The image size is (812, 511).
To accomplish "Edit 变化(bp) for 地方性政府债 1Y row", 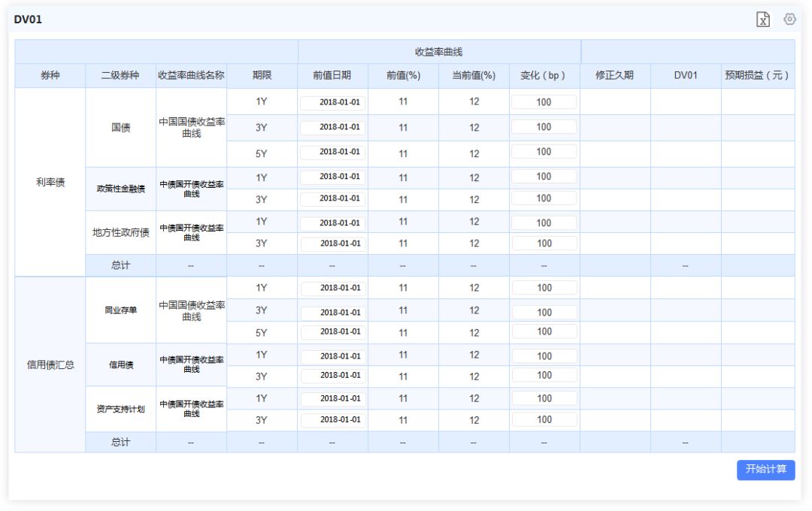I will pos(544,222).
